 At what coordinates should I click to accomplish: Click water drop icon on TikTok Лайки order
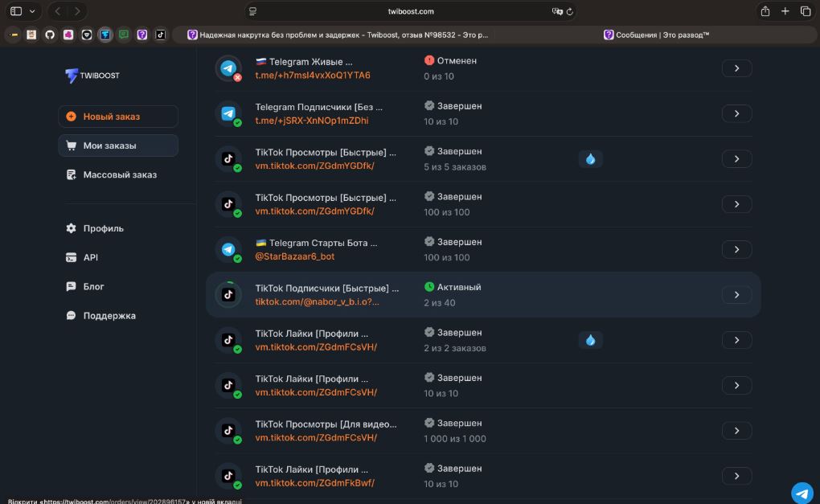tap(590, 340)
